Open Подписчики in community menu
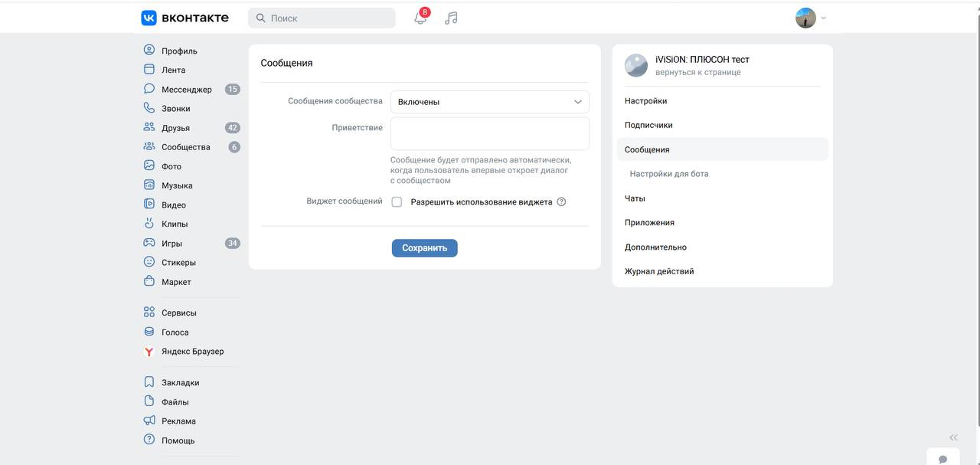Viewport: 980px width, 465px height. pyautogui.click(x=723, y=125)
